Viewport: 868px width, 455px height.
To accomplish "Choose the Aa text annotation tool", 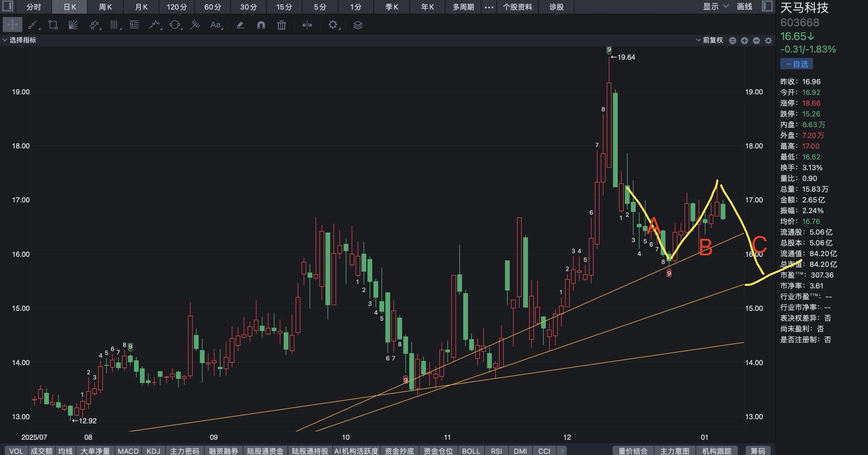I will point(215,24).
